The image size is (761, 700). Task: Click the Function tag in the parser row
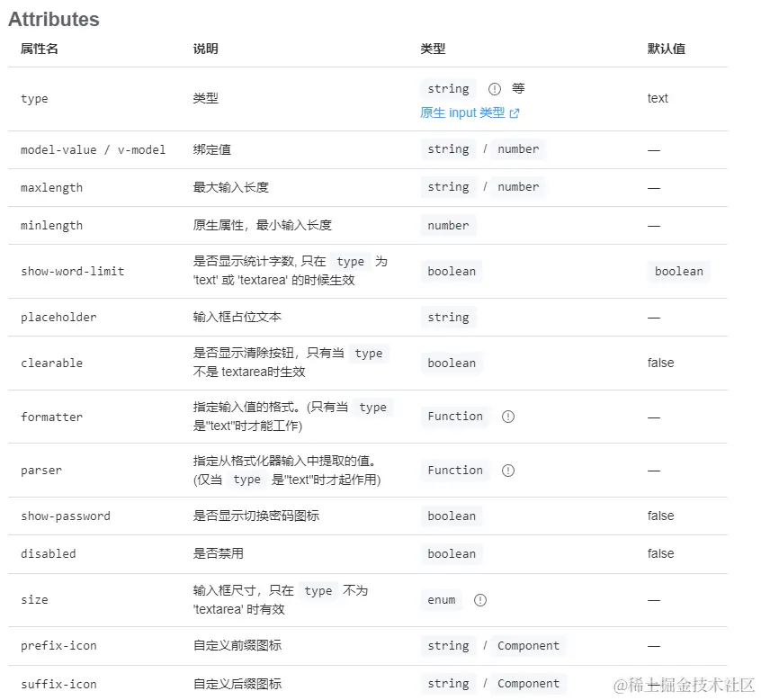pyautogui.click(x=455, y=471)
